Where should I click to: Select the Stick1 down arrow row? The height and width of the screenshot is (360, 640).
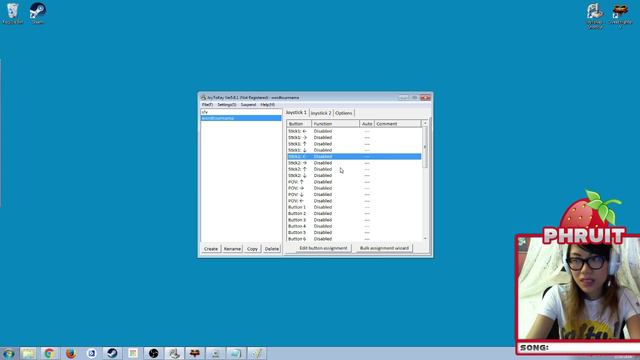pyautogui.click(x=354, y=150)
